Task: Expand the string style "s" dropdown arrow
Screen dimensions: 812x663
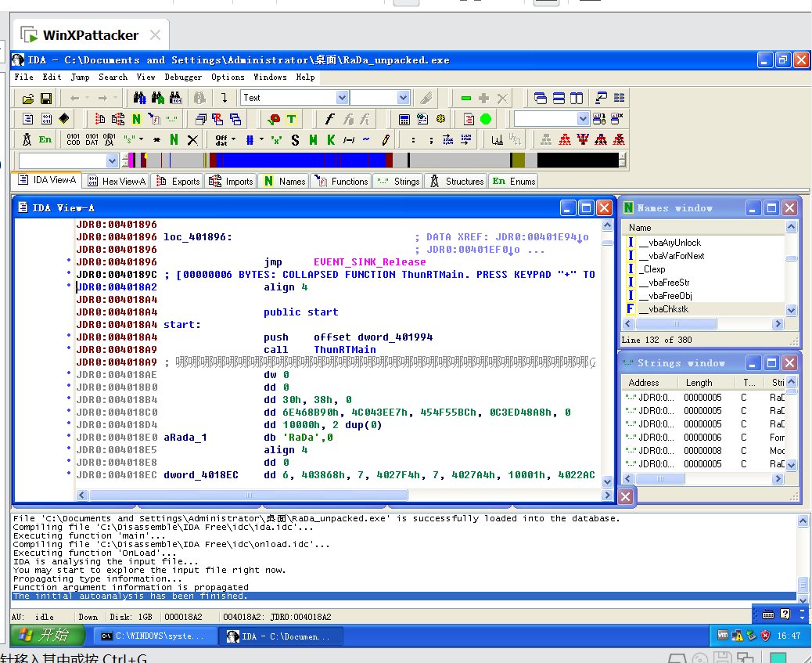Action: (x=142, y=139)
